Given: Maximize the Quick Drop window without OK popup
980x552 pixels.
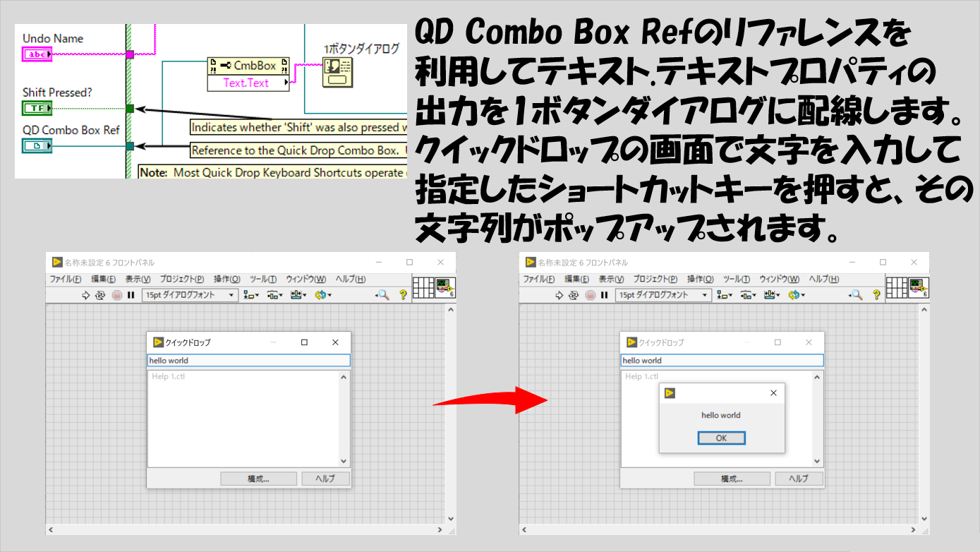Looking at the screenshot, I should tap(304, 342).
